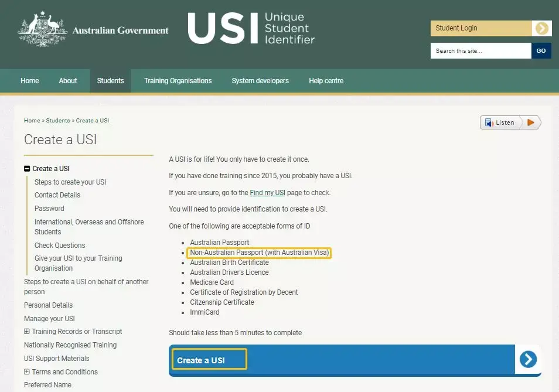
Task: Click the Search this site field
Action: tap(481, 50)
